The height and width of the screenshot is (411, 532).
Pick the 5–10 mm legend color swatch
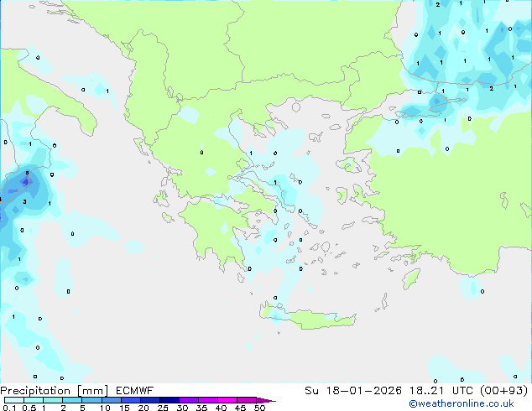pyautogui.click(x=91, y=400)
